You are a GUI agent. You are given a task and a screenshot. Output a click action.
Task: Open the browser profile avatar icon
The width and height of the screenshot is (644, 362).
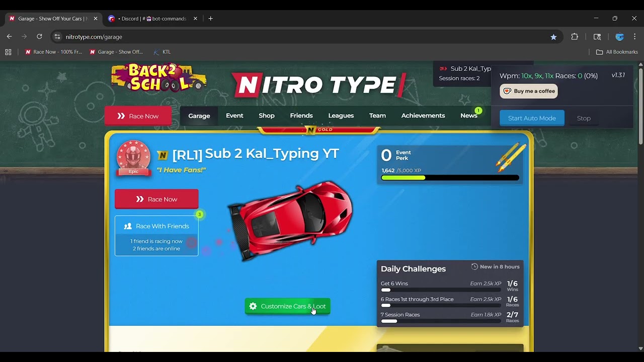(620, 37)
